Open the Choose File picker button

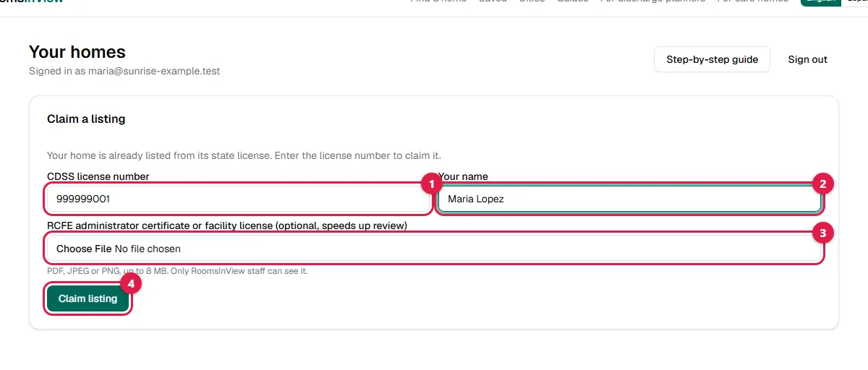84,249
